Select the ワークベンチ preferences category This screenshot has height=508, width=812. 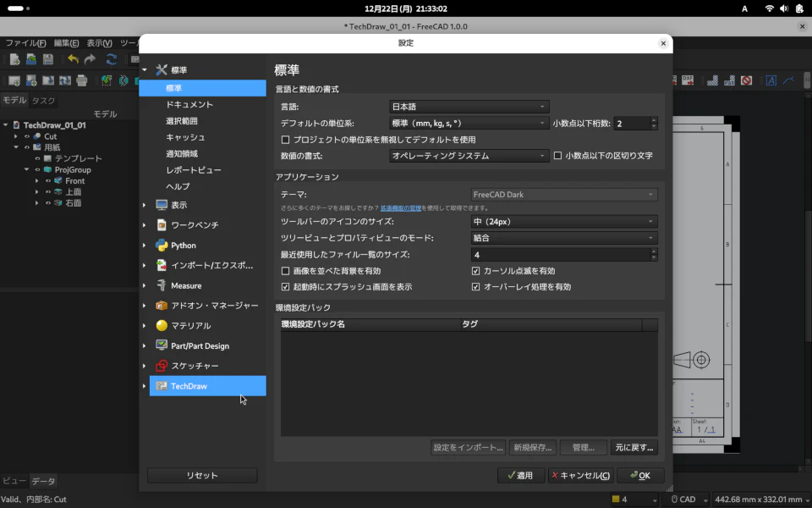click(x=208, y=225)
